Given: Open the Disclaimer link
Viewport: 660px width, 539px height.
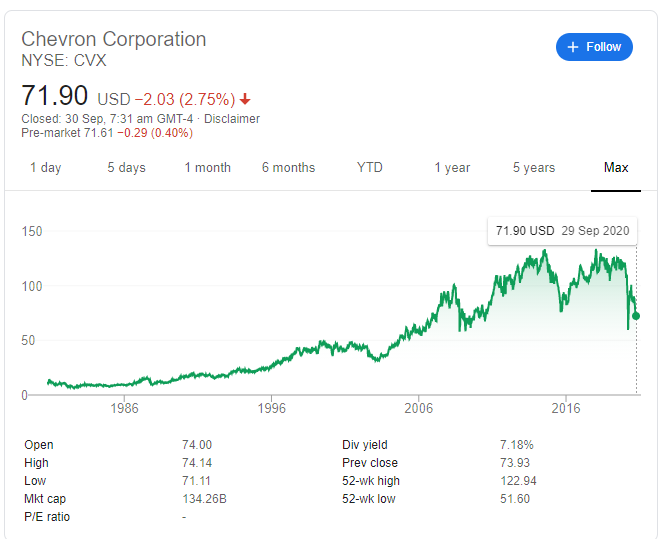Looking at the screenshot, I should [x=232, y=119].
